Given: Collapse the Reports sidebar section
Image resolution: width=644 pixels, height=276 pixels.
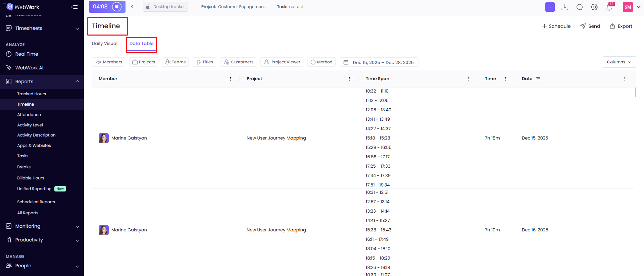Looking at the screenshot, I should pyautogui.click(x=77, y=81).
